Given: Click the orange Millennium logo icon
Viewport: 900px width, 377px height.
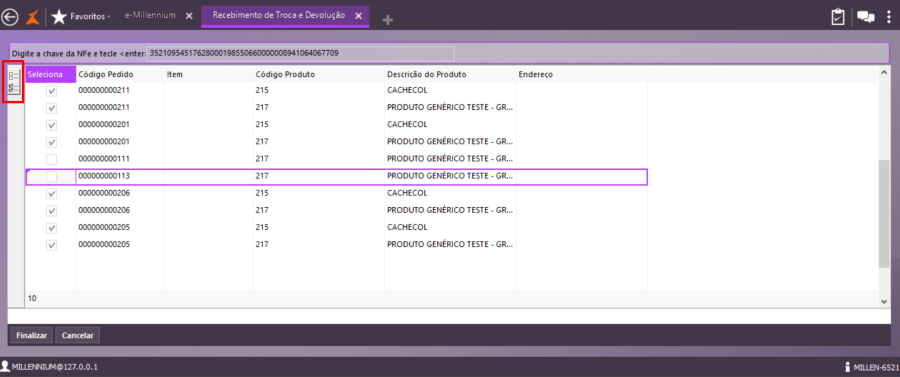Looking at the screenshot, I should click(34, 17).
